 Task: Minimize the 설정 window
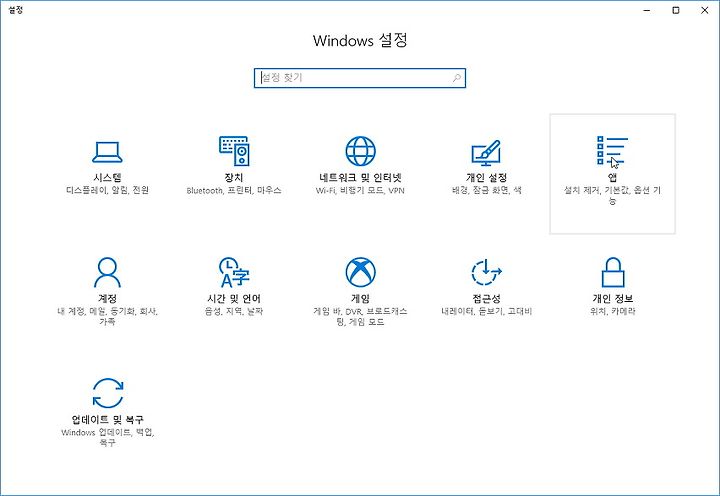coord(647,10)
